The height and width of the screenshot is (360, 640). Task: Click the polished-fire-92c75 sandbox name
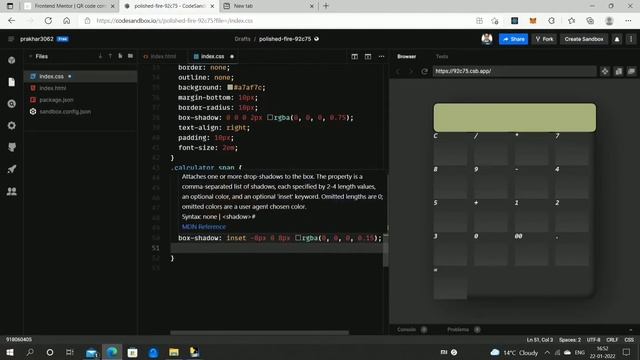click(285, 39)
